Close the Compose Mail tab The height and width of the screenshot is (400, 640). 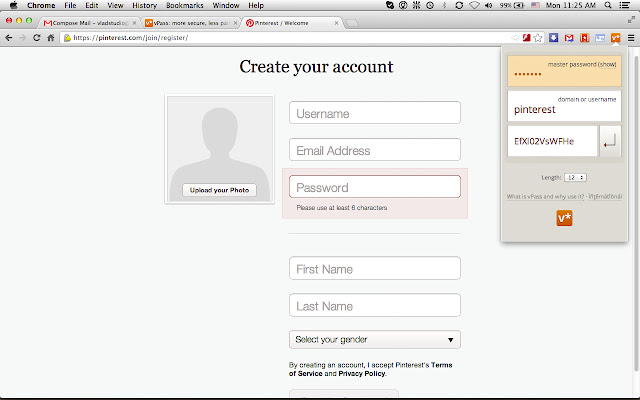tap(134, 23)
